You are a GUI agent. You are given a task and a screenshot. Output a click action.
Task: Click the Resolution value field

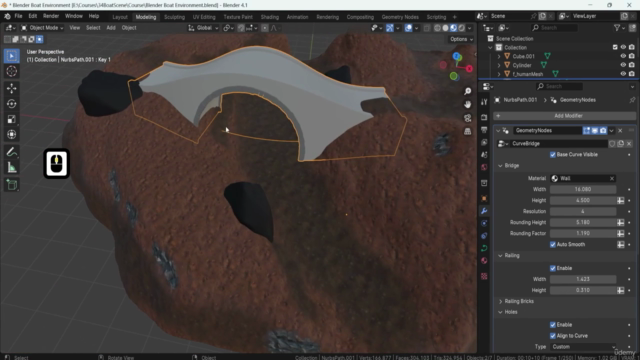(x=583, y=211)
